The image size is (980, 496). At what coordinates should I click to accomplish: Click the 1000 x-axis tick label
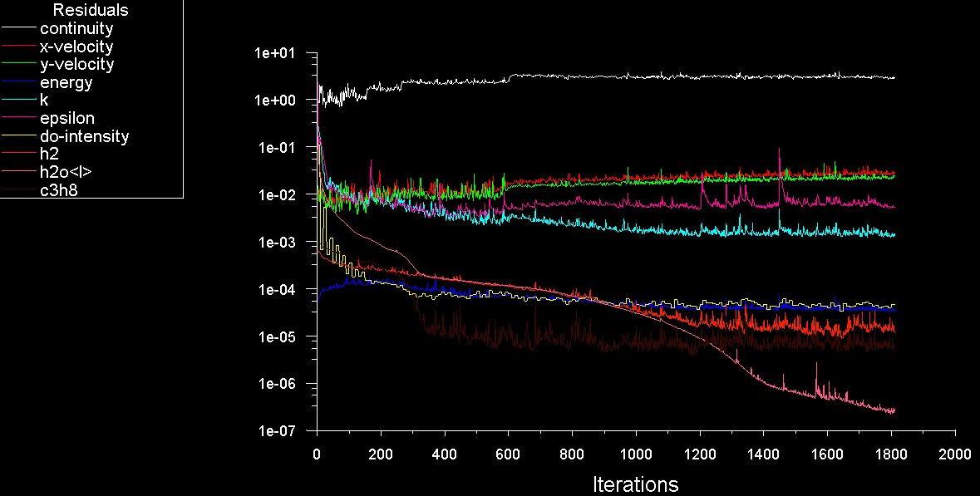(x=635, y=455)
